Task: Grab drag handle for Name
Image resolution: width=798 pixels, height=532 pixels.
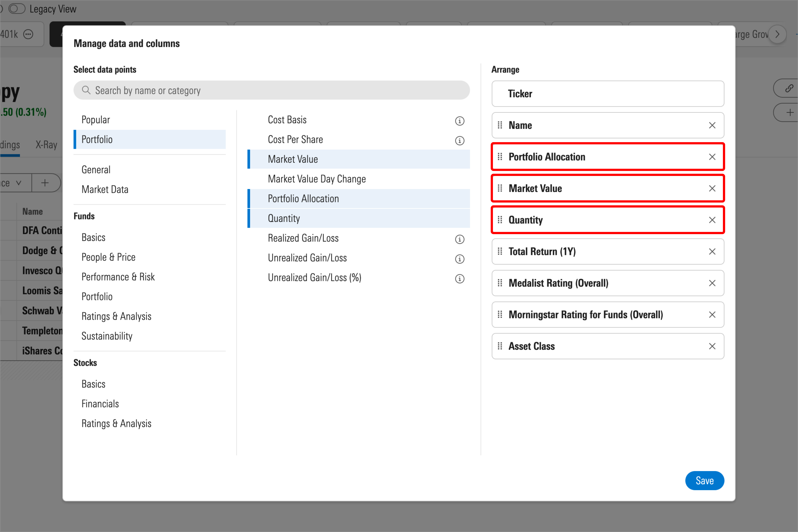Action: (500, 125)
